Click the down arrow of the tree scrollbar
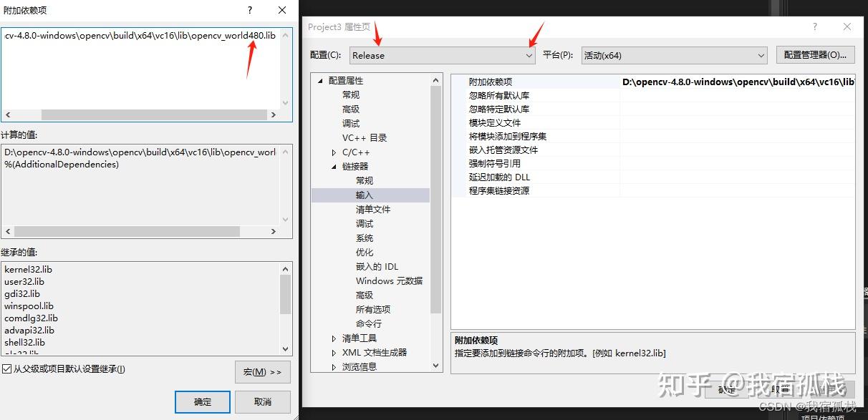This screenshot has height=420, width=868. tap(436, 366)
